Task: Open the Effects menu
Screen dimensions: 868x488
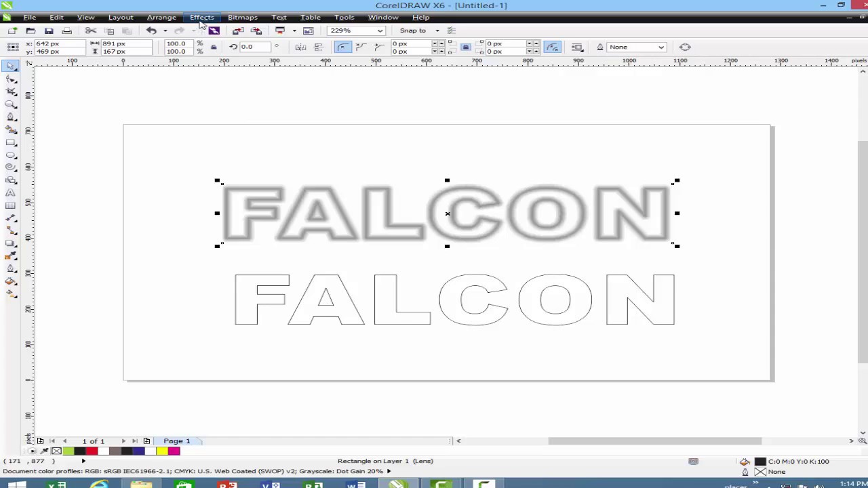Action: (201, 17)
